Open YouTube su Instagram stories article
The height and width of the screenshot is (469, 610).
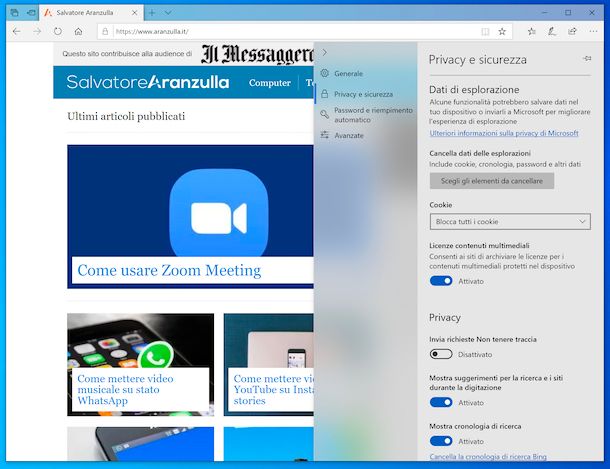coord(273,389)
